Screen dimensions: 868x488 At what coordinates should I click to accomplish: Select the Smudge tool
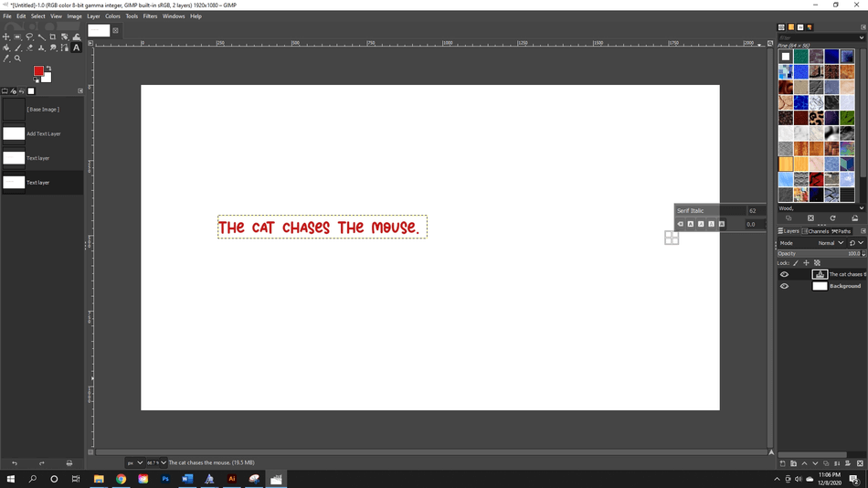[x=53, y=48]
